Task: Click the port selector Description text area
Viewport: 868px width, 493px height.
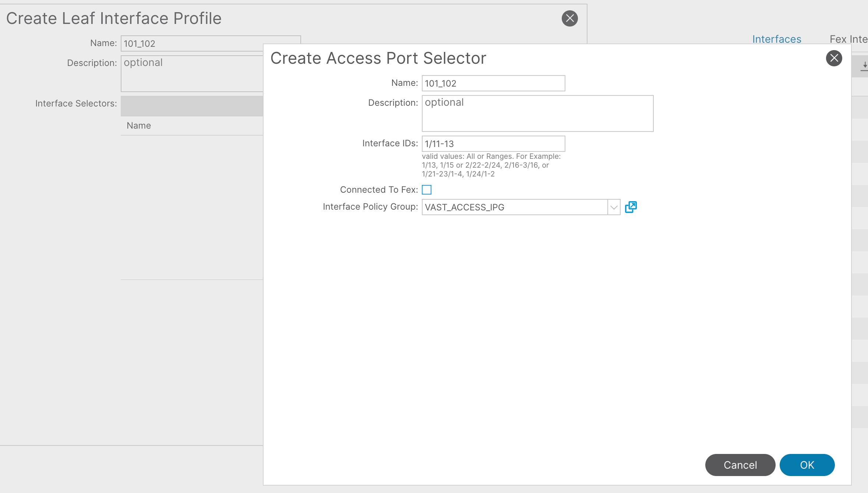Action: [537, 113]
